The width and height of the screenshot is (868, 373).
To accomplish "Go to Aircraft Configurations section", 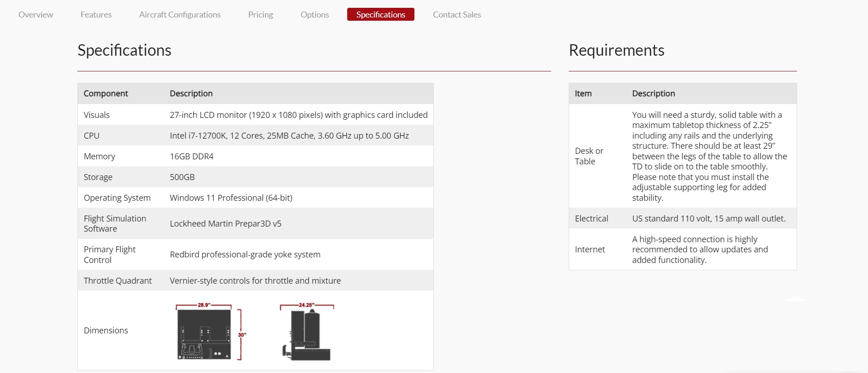I will 180,15.
